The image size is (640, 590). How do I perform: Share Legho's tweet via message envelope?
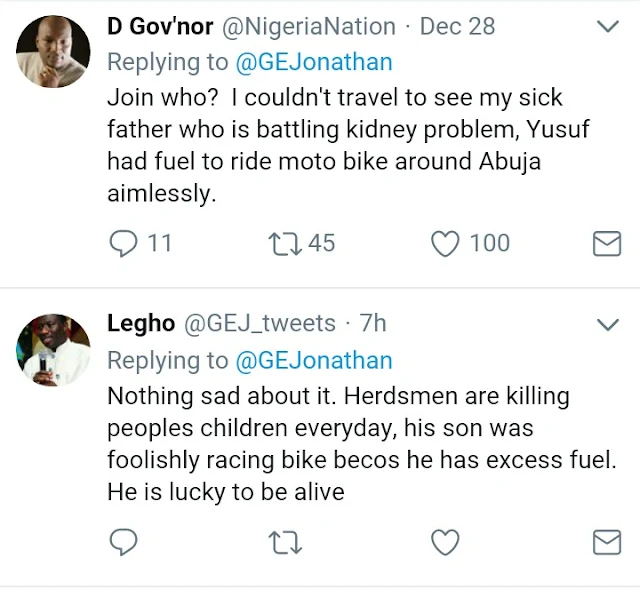(607, 541)
